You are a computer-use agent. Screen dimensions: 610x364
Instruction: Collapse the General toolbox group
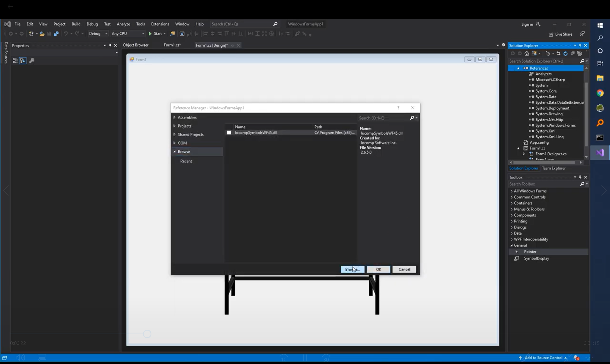(511, 245)
